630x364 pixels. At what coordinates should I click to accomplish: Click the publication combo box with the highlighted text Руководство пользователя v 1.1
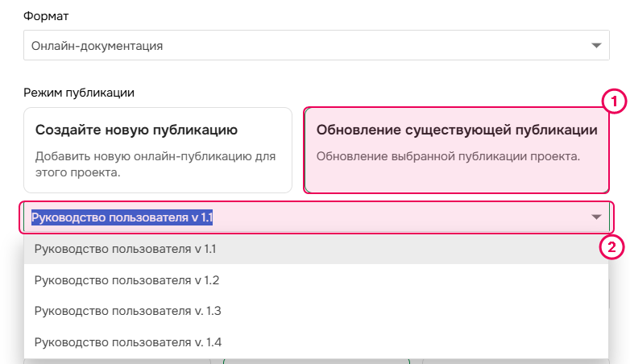tap(316, 217)
